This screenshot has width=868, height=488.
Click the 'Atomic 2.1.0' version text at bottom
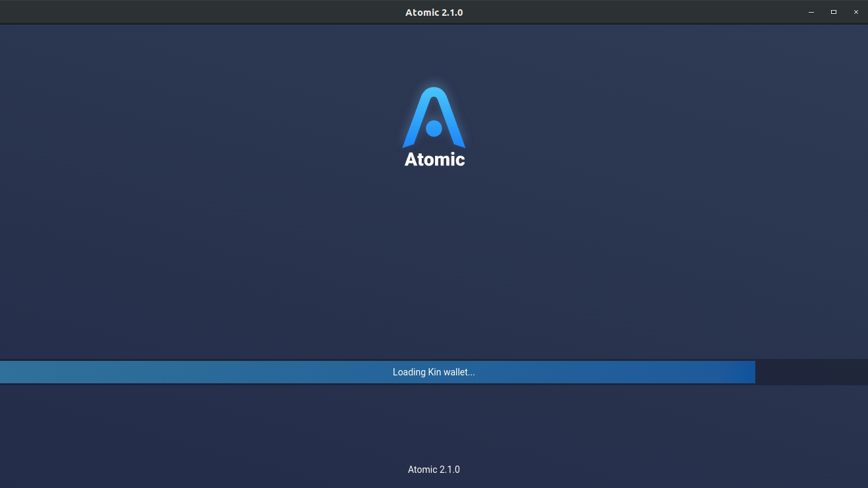pyautogui.click(x=434, y=470)
